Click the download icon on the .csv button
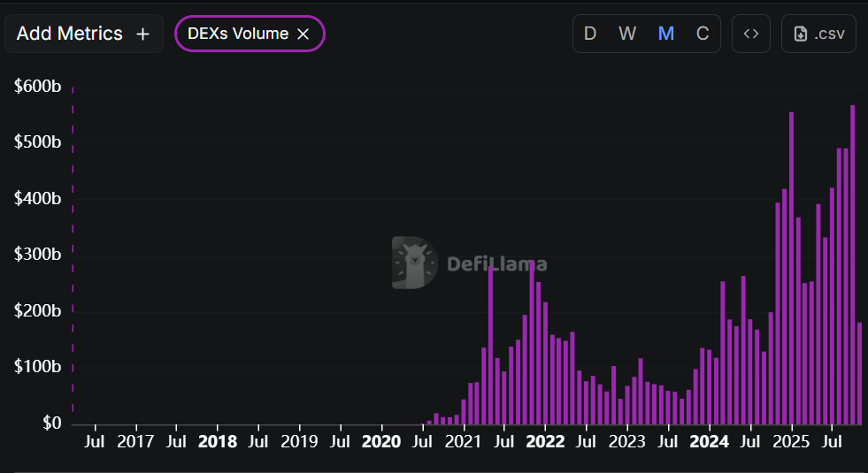The height and width of the screenshot is (473, 868). point(801,34)
